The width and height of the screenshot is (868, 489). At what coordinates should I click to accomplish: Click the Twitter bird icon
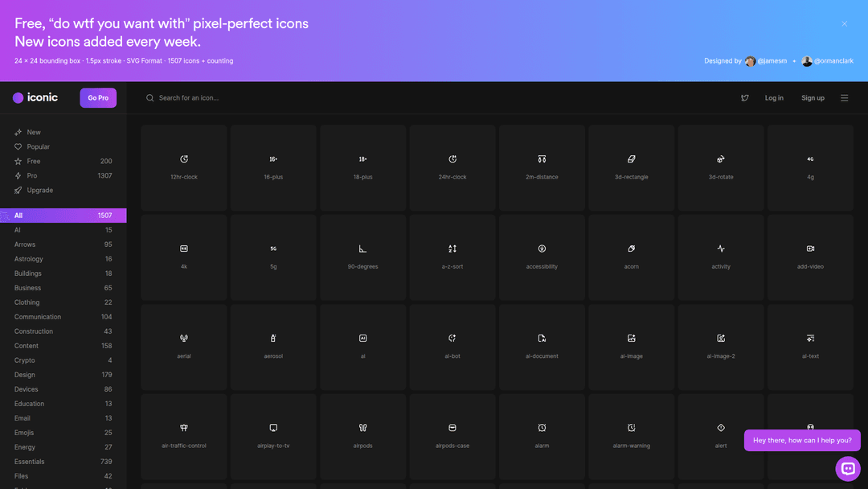(x=745, y=98)
